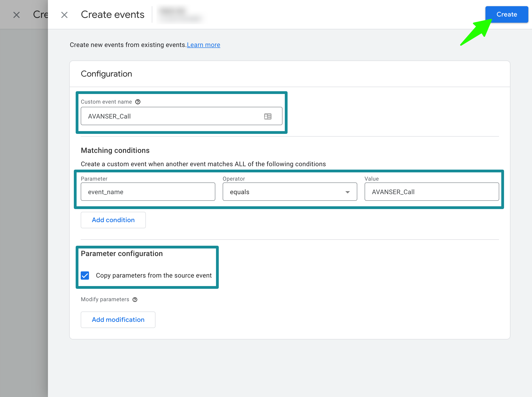Image resolution: width=532 pixels, height=397 pixels.
Task: Click the Operator dropdown arrow
Action: click(347, 192)
